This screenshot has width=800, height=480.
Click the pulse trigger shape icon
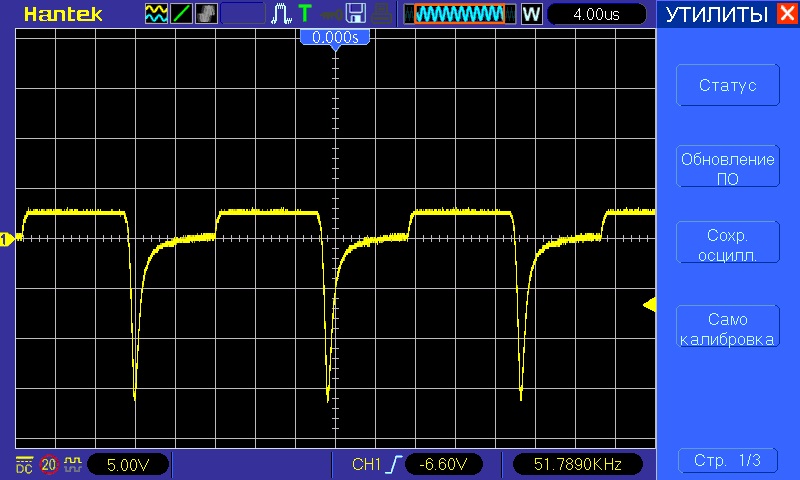(x=282, y=14)
